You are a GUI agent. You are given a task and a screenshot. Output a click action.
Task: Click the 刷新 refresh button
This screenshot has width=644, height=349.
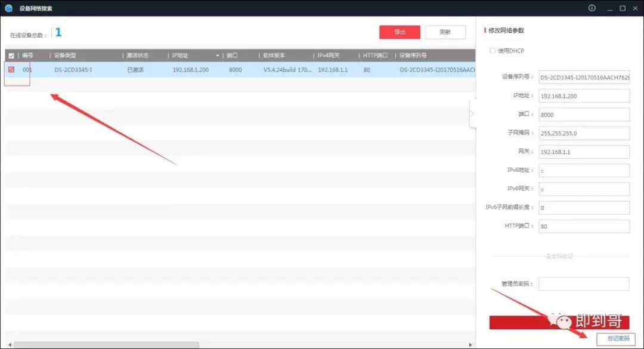coord(445,32)
